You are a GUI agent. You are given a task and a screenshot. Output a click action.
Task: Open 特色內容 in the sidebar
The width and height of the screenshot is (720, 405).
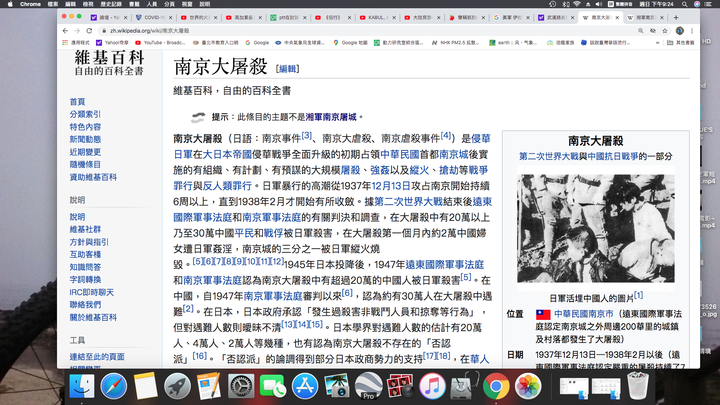(85, 127)
